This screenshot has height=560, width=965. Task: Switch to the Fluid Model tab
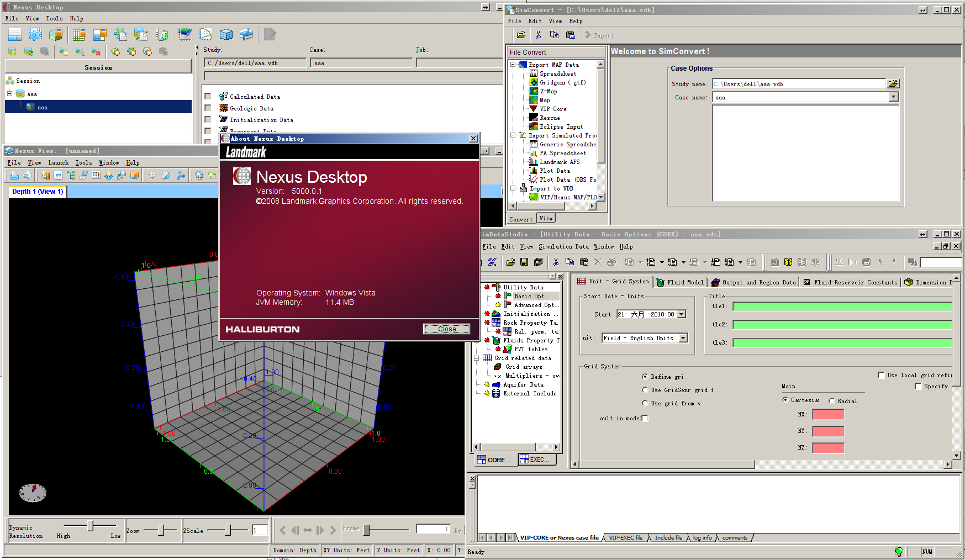point(680,282)
